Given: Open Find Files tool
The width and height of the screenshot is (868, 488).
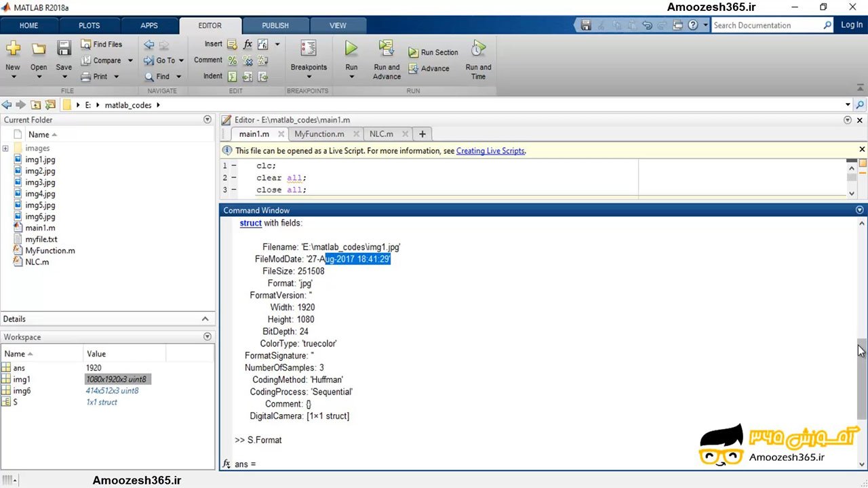Looking at the screenshot, I should pyautogui.click(x=102, y=44).
